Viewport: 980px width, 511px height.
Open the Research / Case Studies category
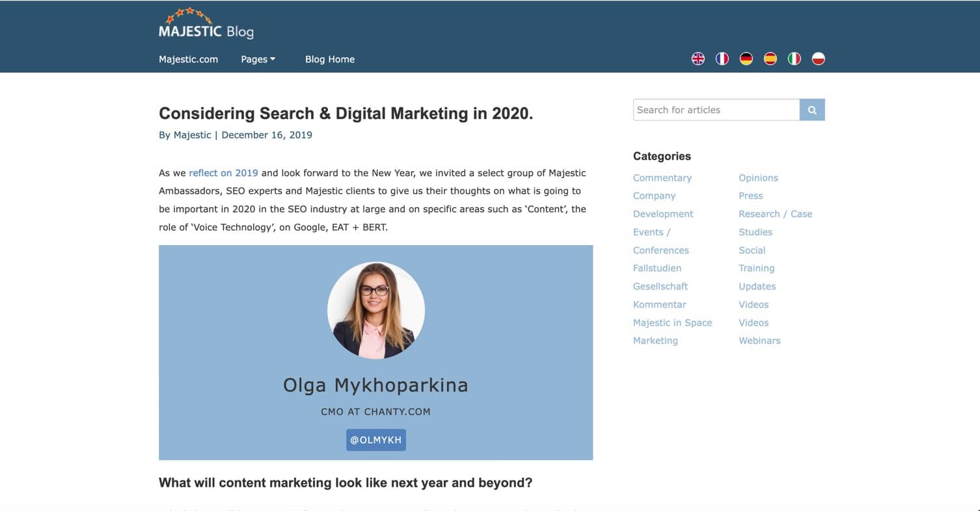point(775,223)
